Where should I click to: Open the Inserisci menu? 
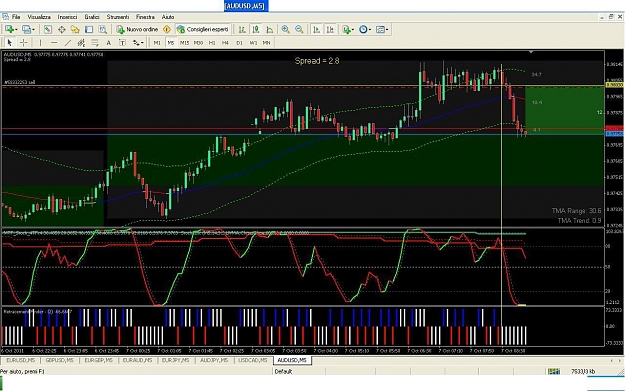[67, 17]
